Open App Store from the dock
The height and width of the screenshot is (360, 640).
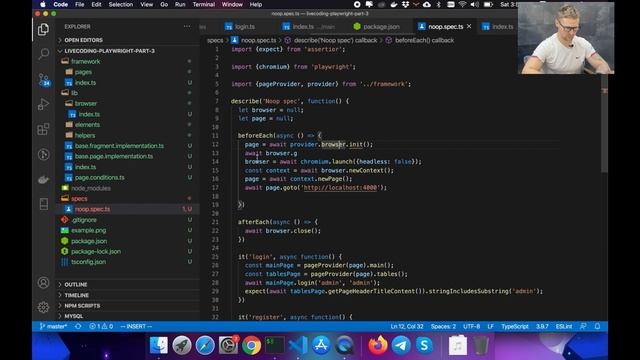coord(321,345)
